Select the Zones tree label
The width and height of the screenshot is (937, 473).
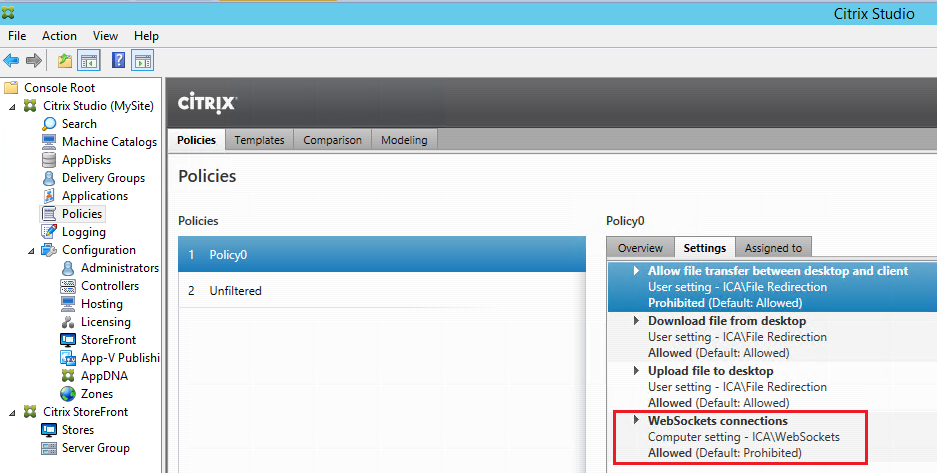(x=97, y=394)
